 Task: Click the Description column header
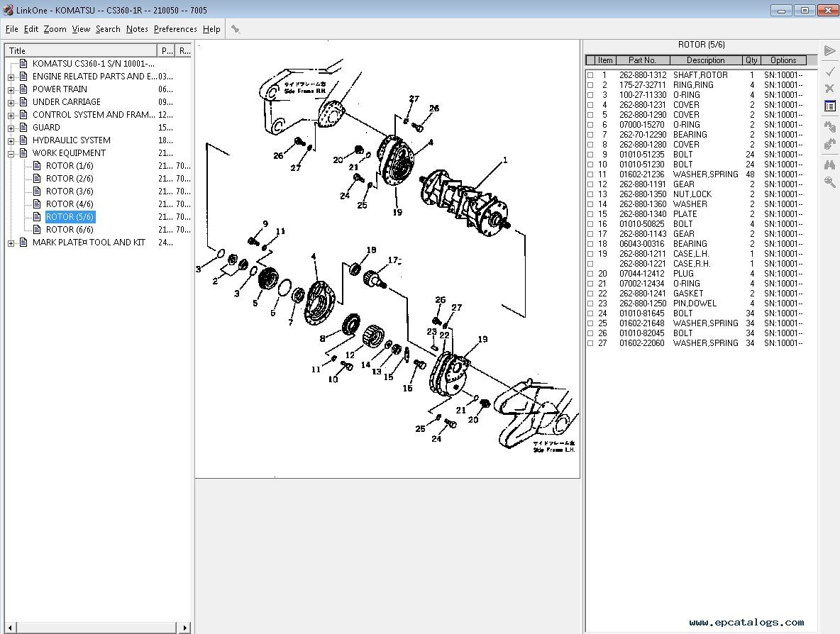point(705,60)
